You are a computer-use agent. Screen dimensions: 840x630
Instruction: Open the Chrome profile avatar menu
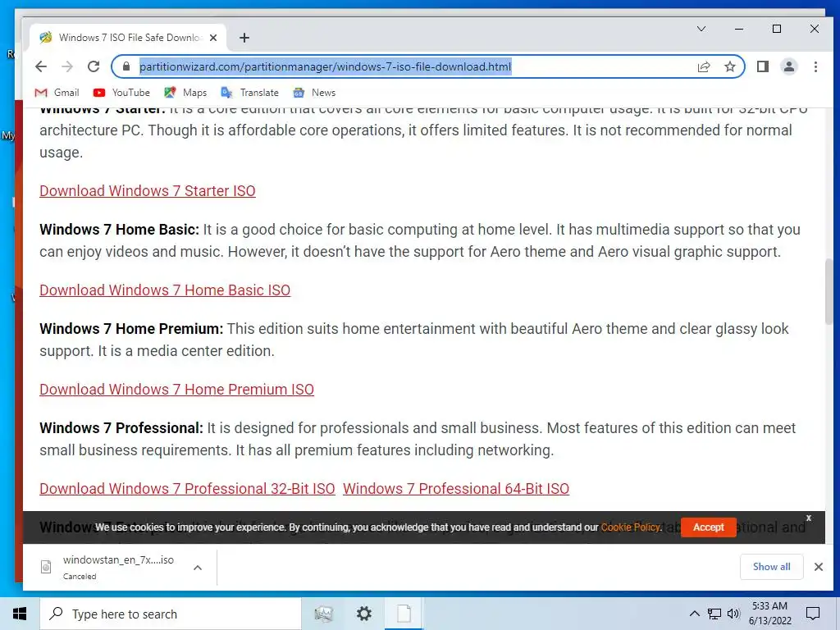point(789,66)
